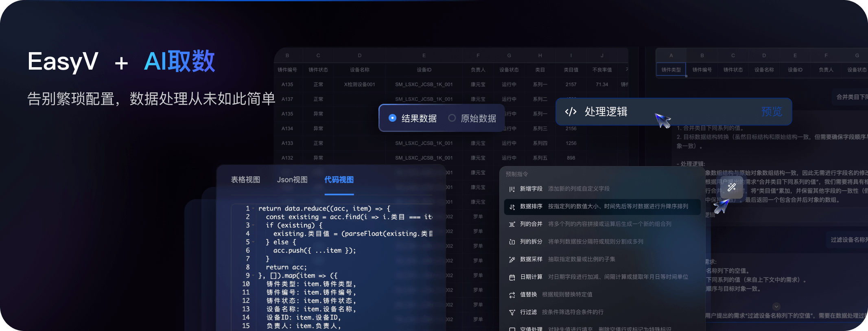Click the A133 铸件编号 cell
This screenshot has width=868, height=331.
pyautogui.click(x=287, y=143)
